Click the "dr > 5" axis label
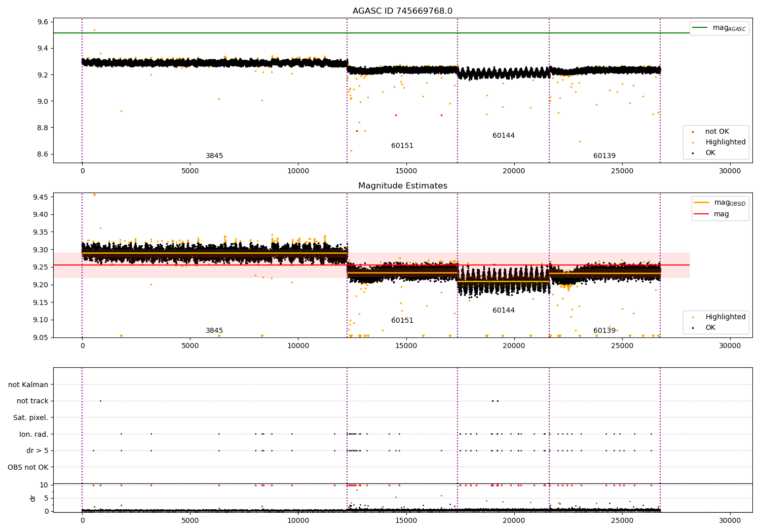Viewport: 760px width, 532px height. tap(37, 451)
